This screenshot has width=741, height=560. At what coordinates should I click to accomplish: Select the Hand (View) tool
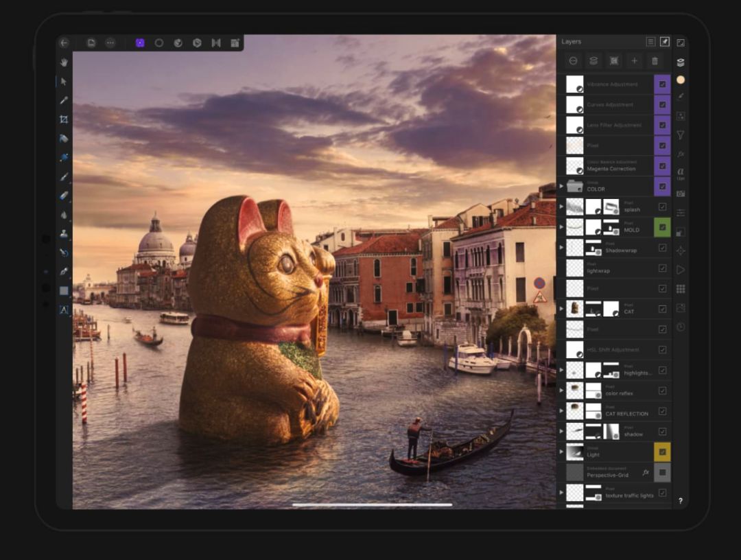pyautogui.click(x=64, y=62)
